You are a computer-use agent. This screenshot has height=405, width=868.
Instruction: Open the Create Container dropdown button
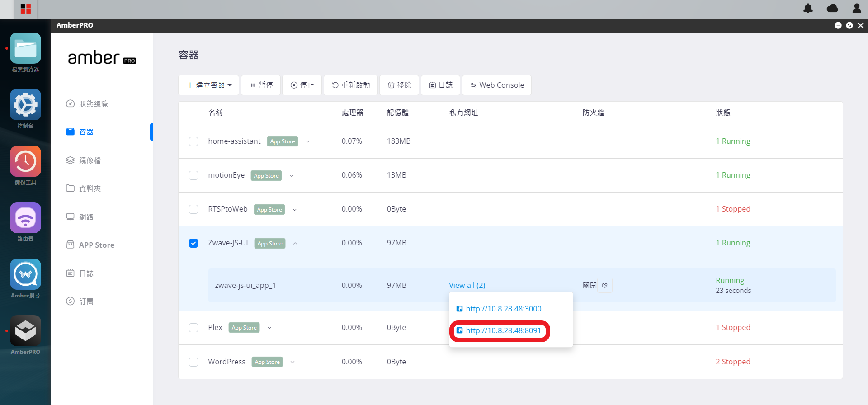pyautogui.click(x=209, y=85)
